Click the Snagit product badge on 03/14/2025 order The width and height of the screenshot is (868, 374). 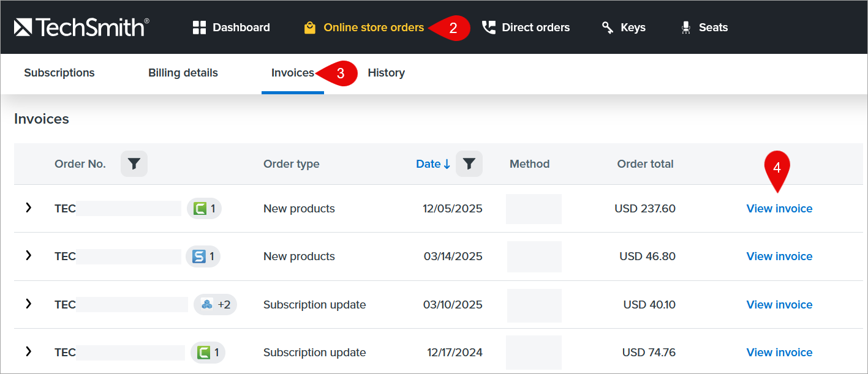tap(203, 256)
